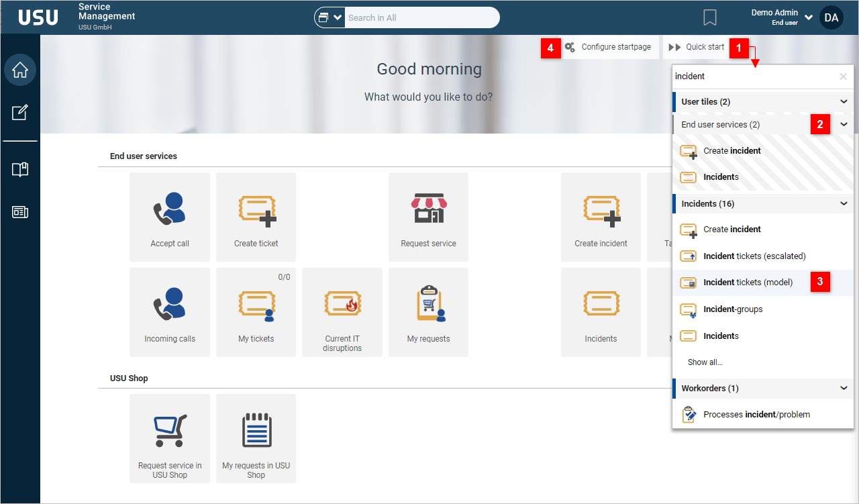
Task: Click the Show all... link
Action: tap(705, 362)
